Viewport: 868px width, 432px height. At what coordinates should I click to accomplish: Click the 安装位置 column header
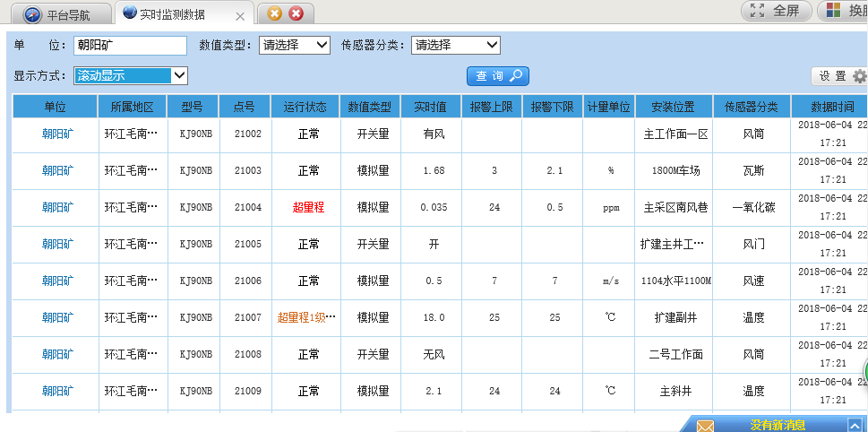click(674, 107)
